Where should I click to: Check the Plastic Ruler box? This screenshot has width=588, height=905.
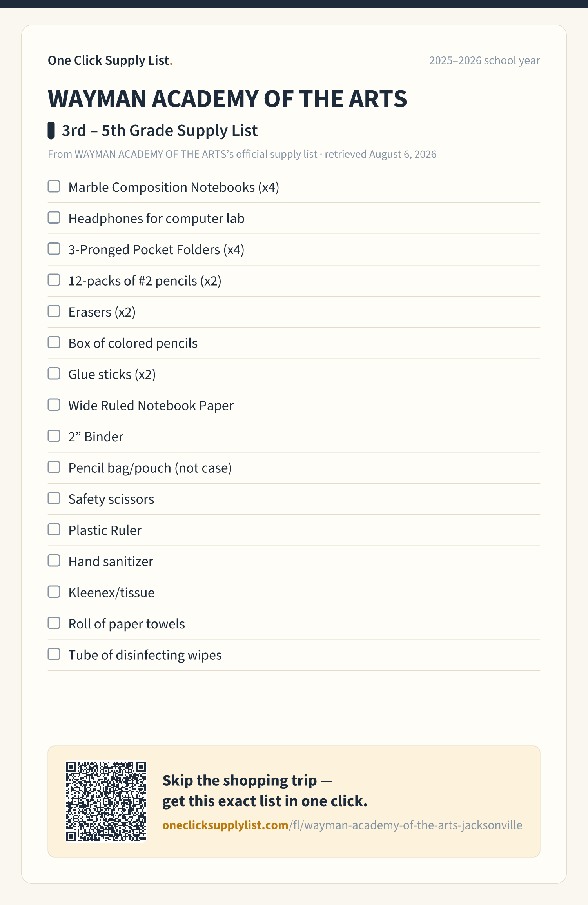54,530
